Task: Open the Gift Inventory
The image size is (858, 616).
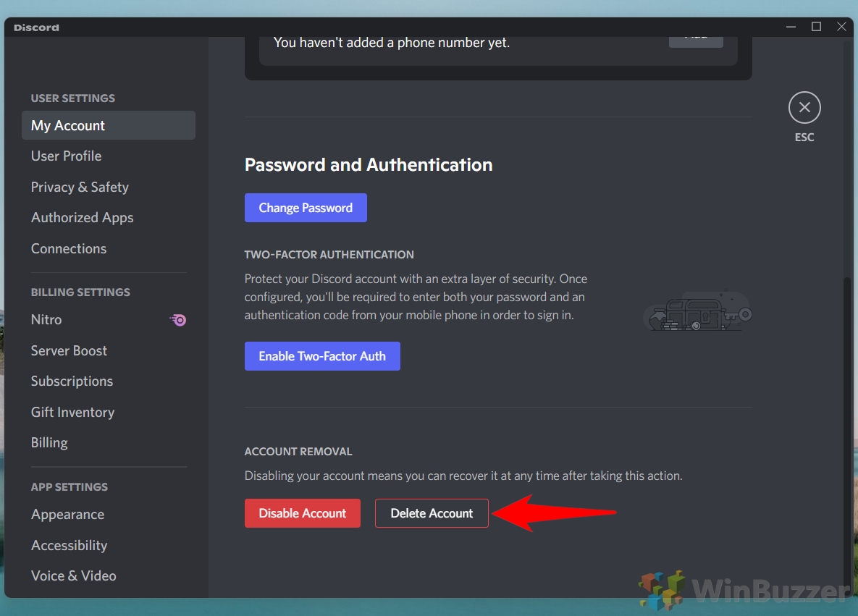Action: coord(72,412)
